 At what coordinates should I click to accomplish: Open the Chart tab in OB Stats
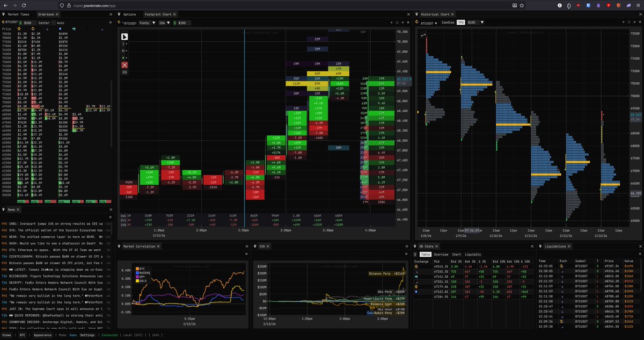coord(457,255)
